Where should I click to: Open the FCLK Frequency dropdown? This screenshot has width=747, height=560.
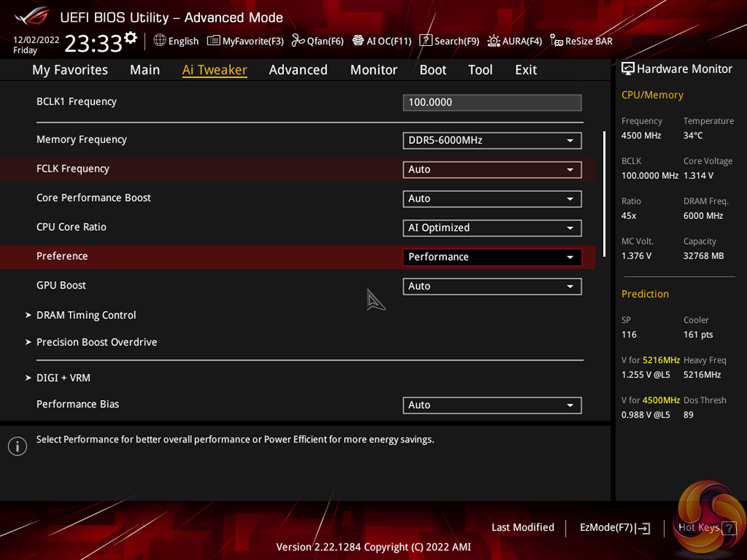[x=491, y=169]
